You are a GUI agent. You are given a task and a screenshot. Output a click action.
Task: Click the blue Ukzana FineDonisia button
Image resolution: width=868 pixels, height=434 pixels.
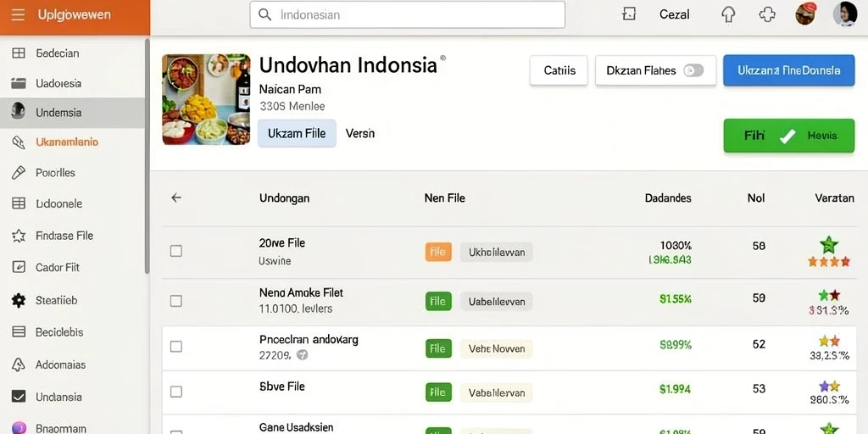789,70
